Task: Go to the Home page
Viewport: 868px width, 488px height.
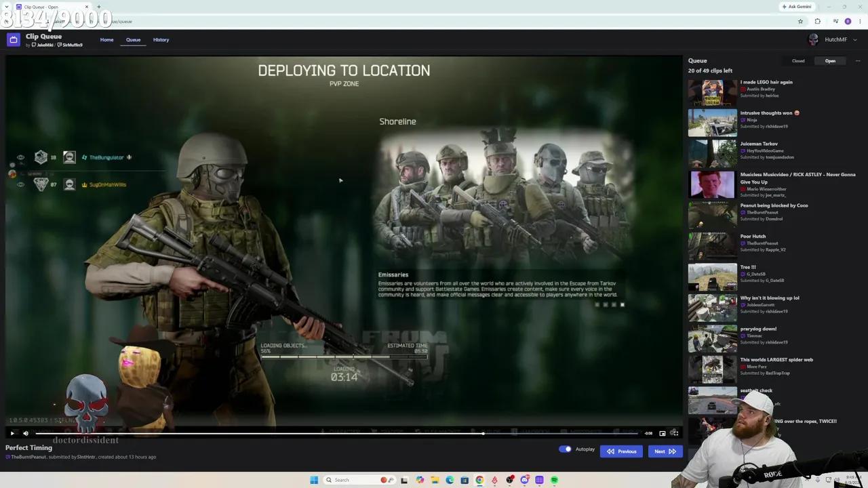Action: click(x=106, y=40)
